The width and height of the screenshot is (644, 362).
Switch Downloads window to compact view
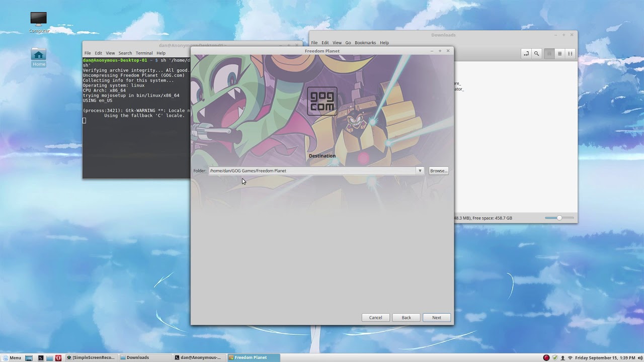tap(570, 53)
